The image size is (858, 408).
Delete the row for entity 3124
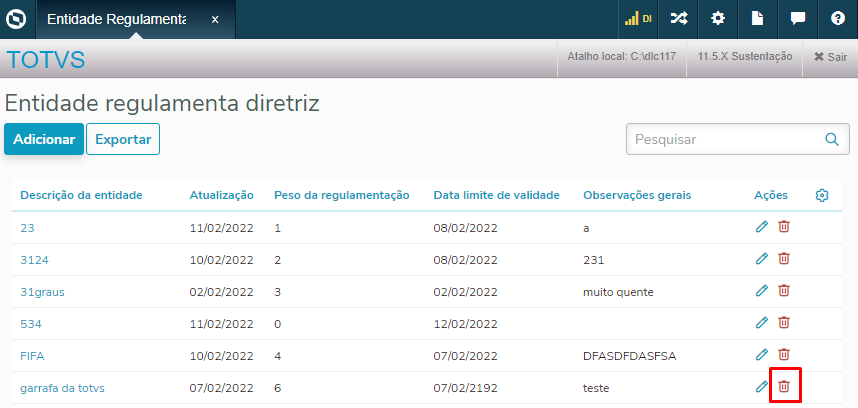784,259
